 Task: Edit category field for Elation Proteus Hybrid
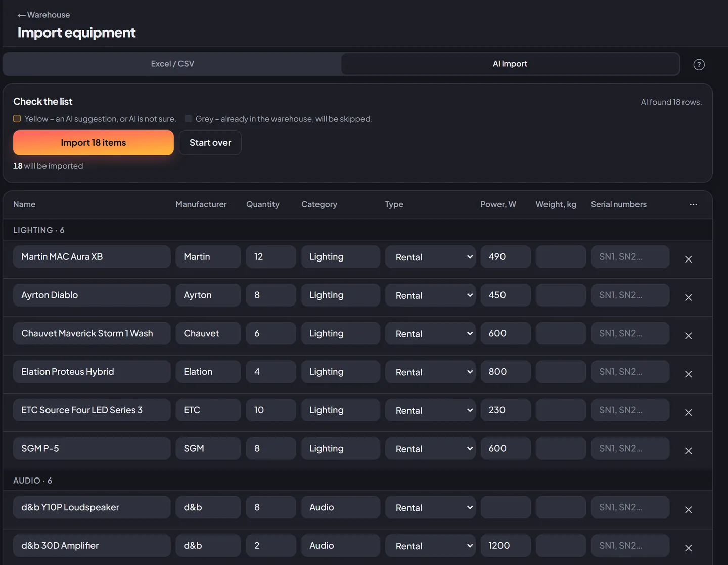coord(341,372)
